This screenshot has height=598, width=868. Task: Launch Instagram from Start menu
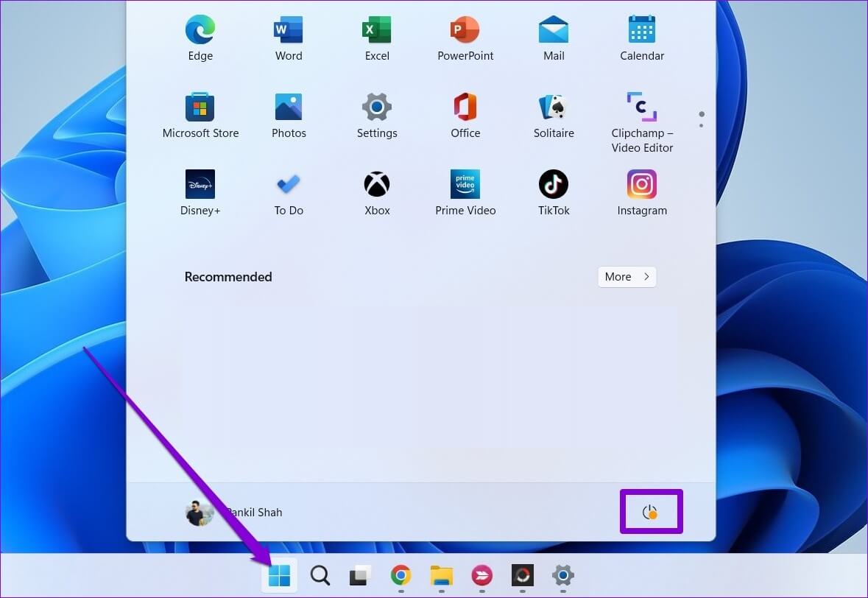click(x=641, y=193)
